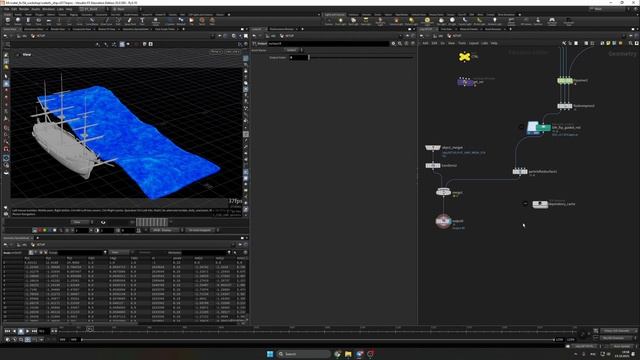
Task: Select the merge node
Action: (x=443, y=192)
